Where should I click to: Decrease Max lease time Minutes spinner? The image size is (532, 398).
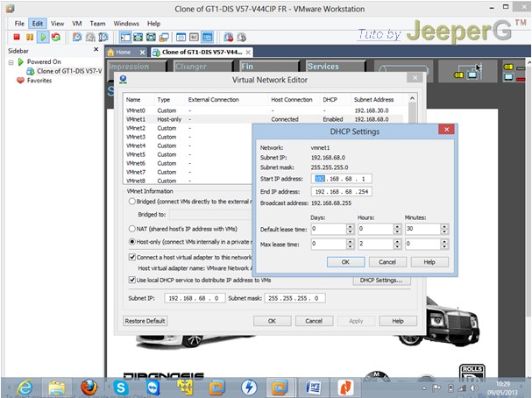[x=444, y=247]
